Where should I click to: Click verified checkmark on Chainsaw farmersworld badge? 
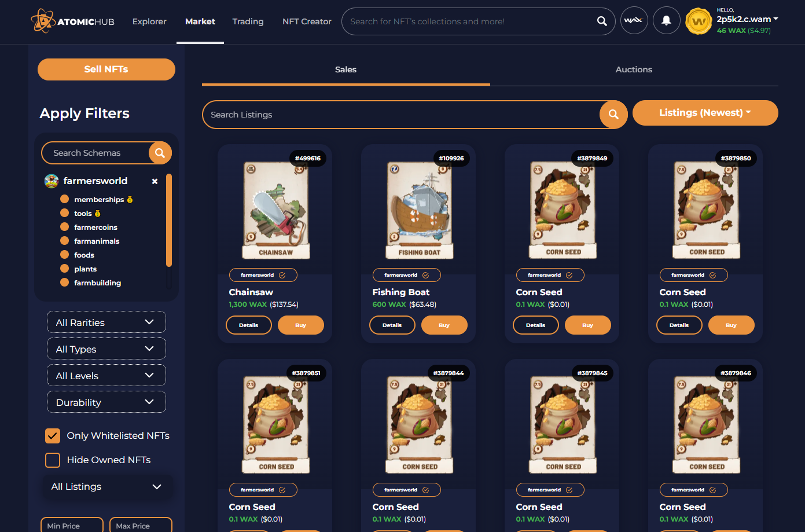[282, 275]
